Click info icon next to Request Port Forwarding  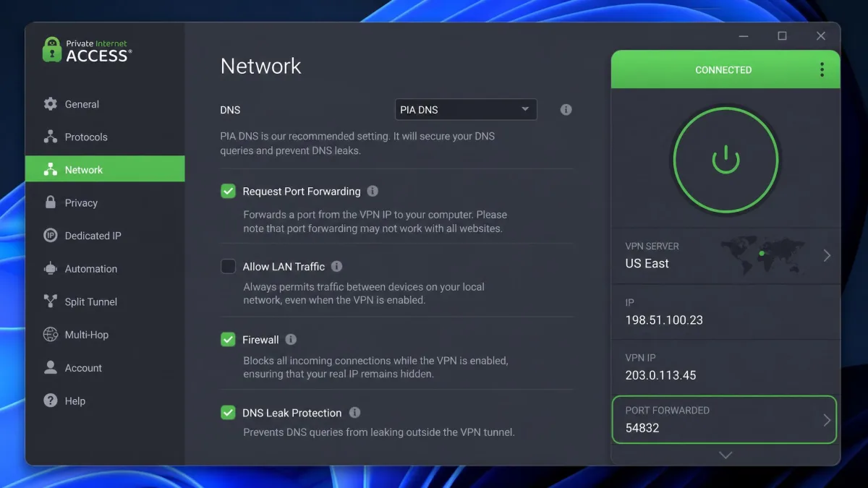373,192
